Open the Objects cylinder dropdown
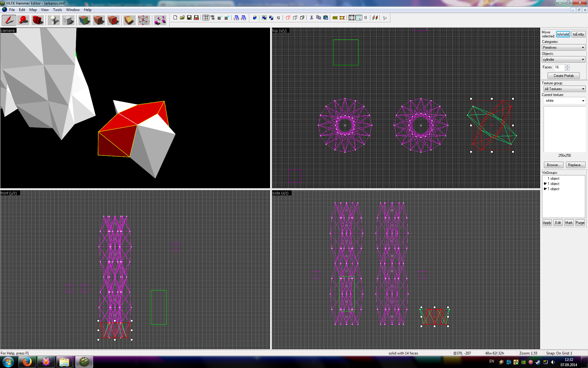The image size is (588, 368). click(x=563, y=59)
